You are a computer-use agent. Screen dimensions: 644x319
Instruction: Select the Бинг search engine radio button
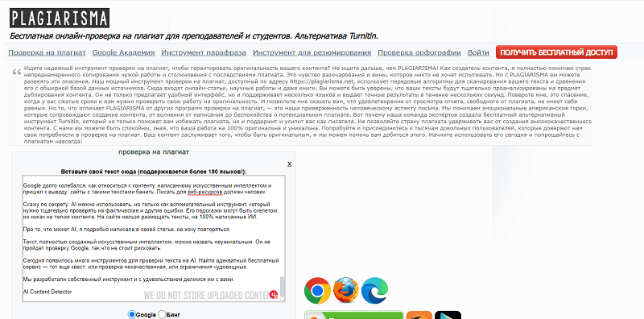pyautogui.click(x=162, y=314)
